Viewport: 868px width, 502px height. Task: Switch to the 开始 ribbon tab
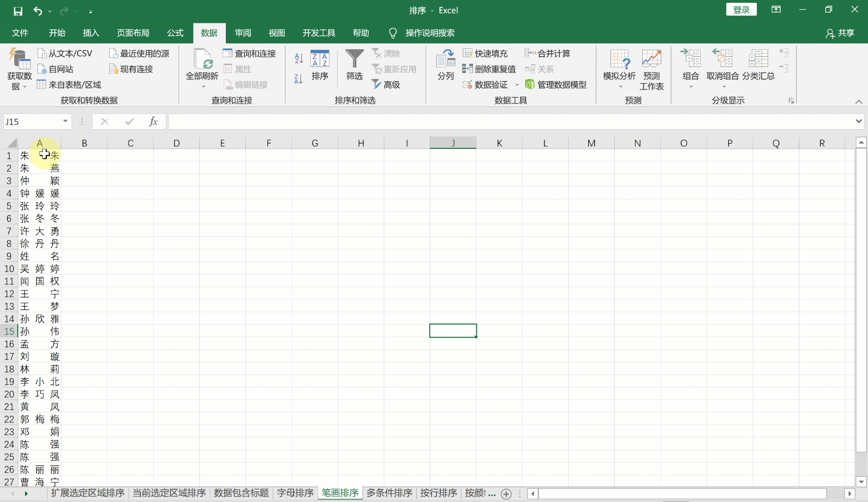(x=57, y=33)
